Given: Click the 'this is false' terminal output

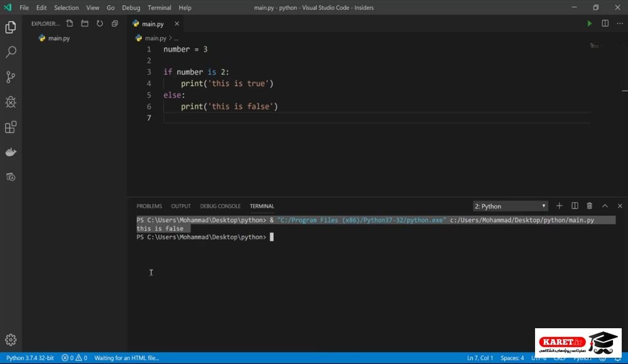Looking at the screenshot, I should [x=160, y=228].
